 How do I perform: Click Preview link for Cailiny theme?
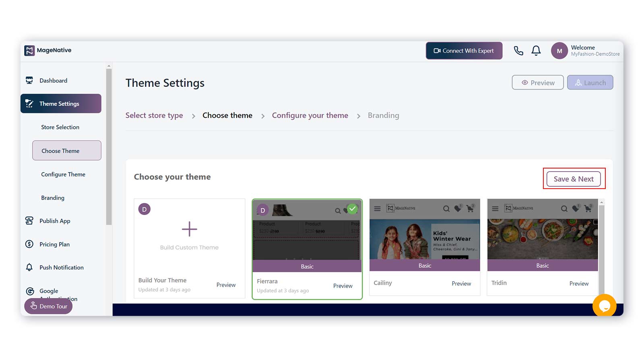[x=461, y=284]
